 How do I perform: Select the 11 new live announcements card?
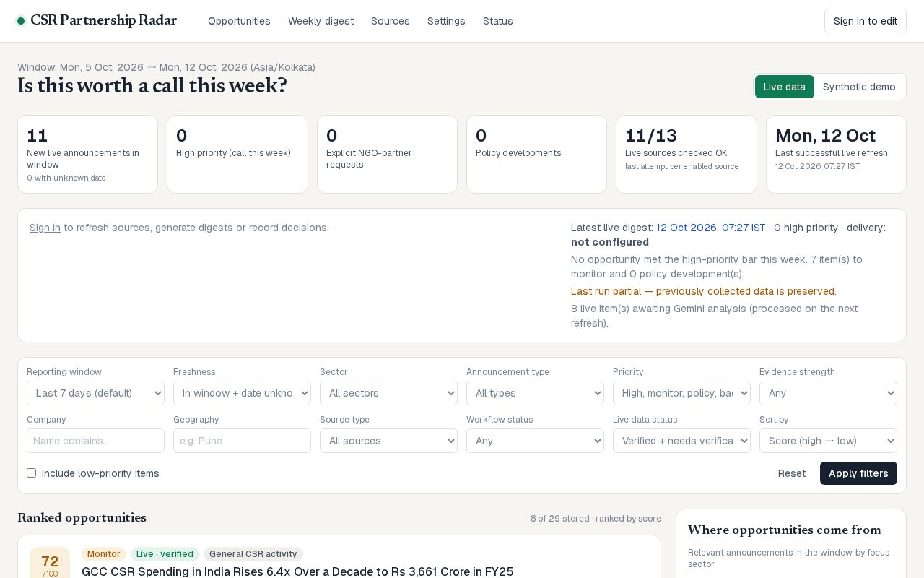(x=87, y=155)
